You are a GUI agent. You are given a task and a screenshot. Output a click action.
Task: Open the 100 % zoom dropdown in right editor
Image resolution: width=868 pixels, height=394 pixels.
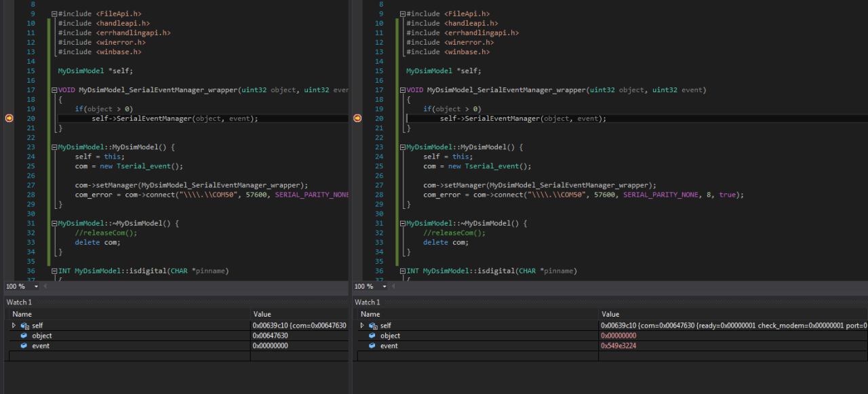385,287
